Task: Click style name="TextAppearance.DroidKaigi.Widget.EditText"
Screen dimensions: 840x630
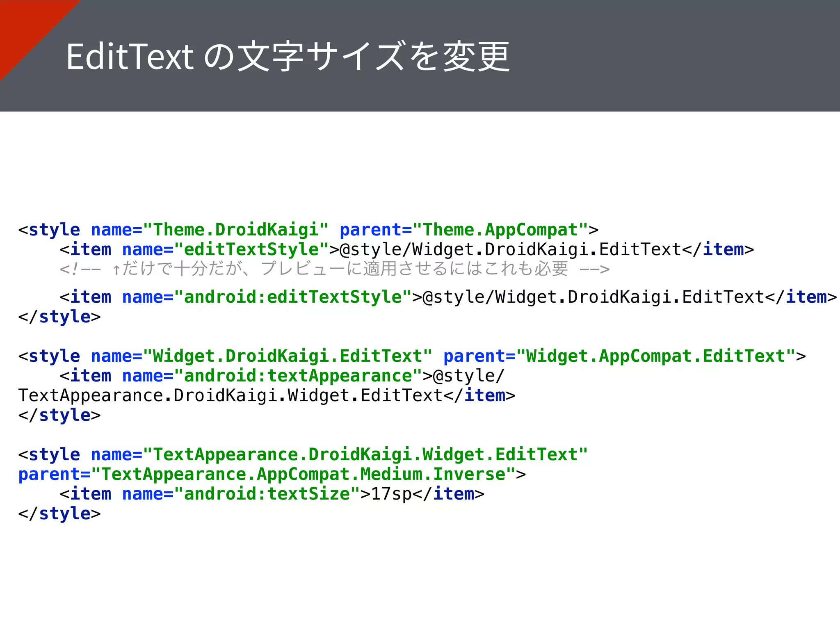Action: [x=303, y=454]
